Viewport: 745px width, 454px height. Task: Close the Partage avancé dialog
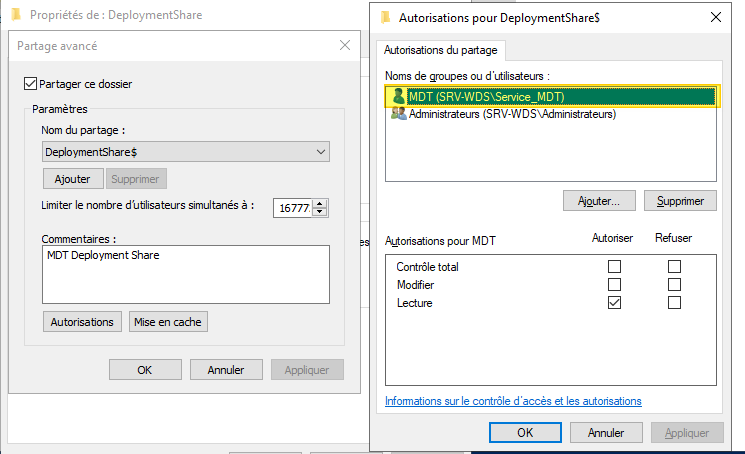tap(345, 46)
